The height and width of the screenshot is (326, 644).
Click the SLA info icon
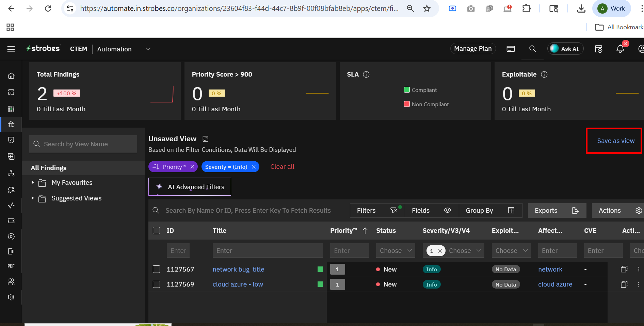366,75
